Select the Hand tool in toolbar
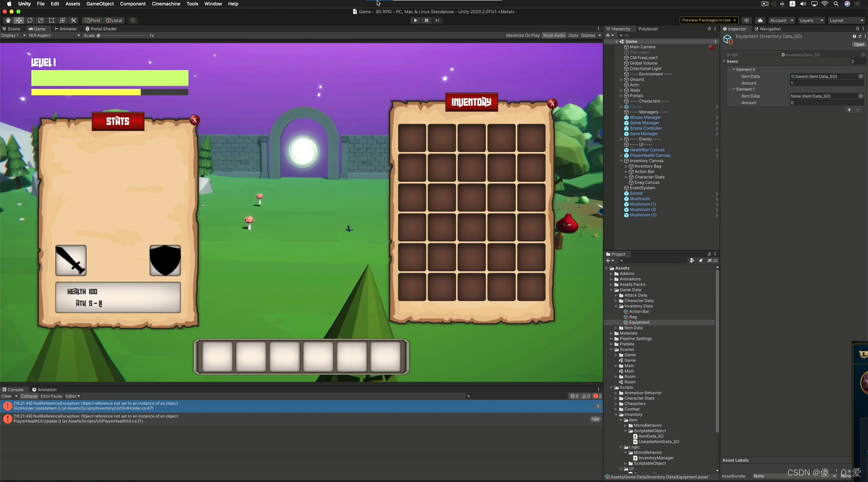The height and width of the screenshot is (482, 868). coord(8,20)
